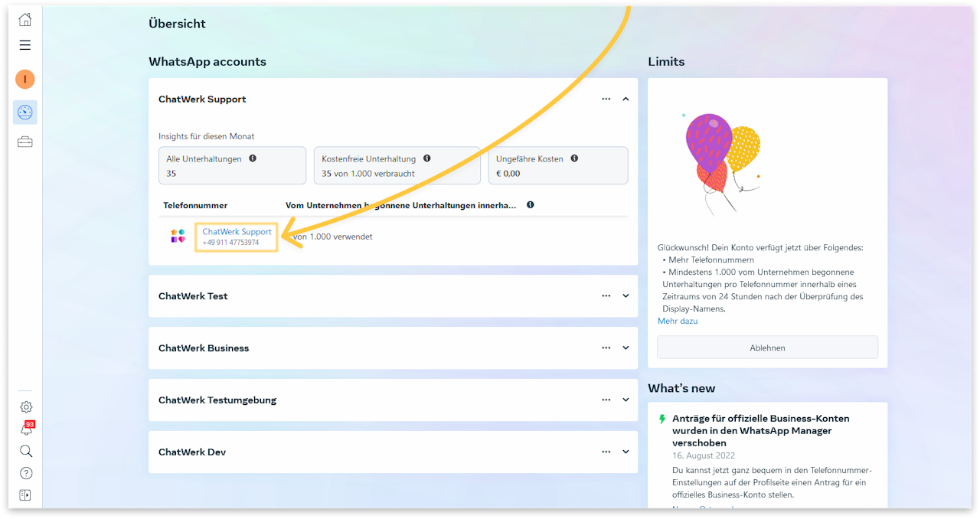Viewport: 980px width, 519px height.
Task: Open the Mehr dazu link
Action: [x=678, y=322]
